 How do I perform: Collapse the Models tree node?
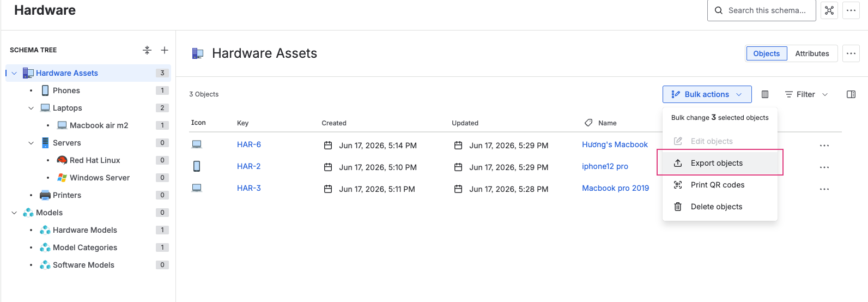point(14,213)
